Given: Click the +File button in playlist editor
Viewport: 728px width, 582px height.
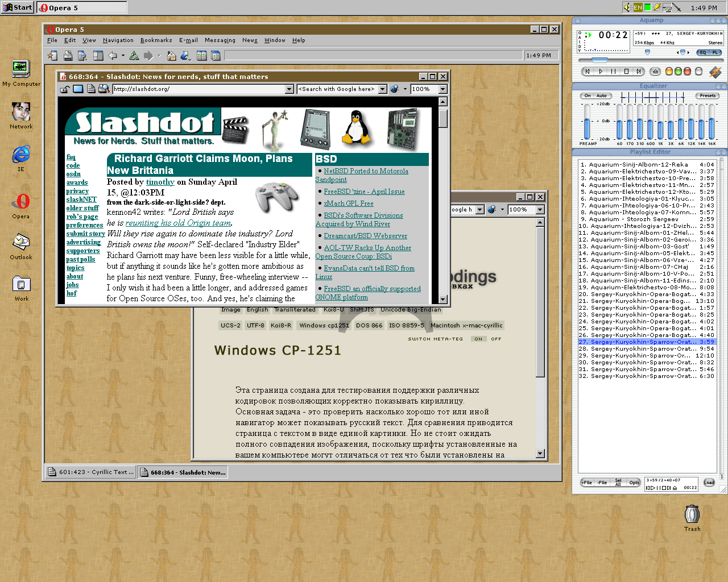Looking at the screenshot, I should tap(587, 483).
